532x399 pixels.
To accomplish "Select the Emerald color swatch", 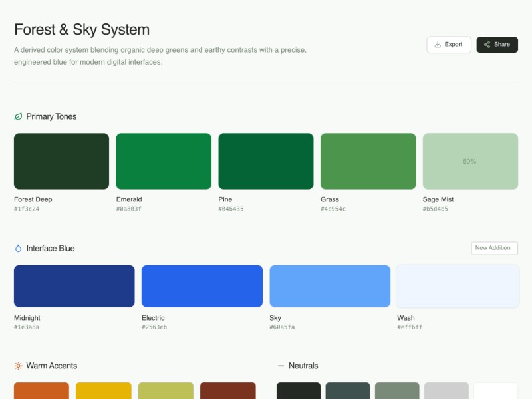I will pos(164,160).
